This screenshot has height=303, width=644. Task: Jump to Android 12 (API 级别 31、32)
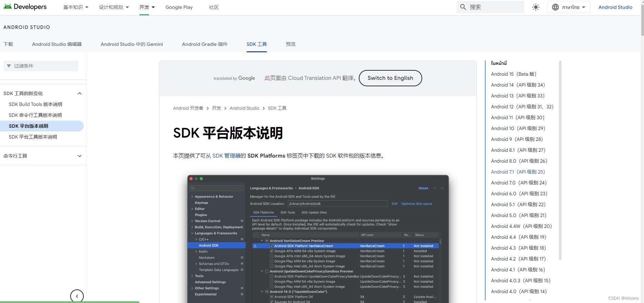(522, 107)
